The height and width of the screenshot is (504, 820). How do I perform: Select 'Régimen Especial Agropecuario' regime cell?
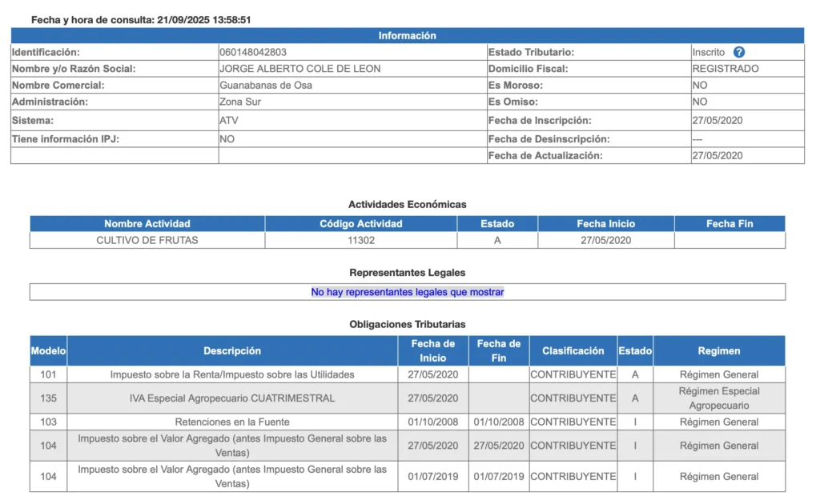[x=719, y=398]
